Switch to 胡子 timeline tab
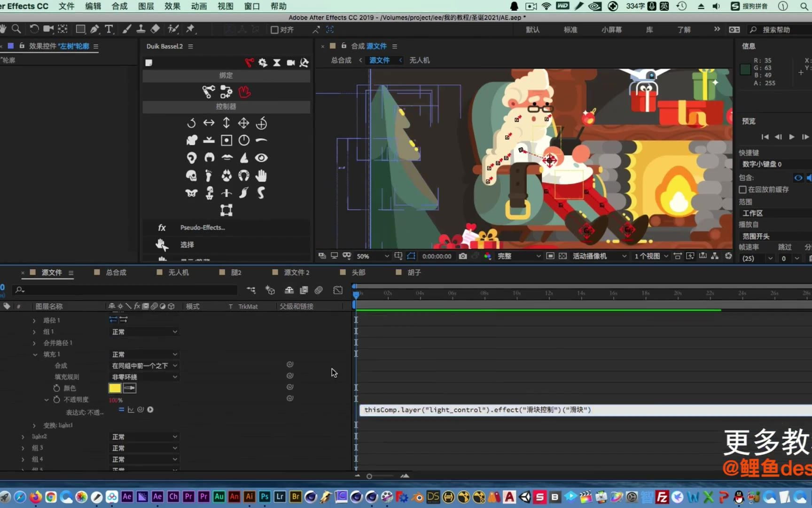812x508 pixels. [414, 272]
